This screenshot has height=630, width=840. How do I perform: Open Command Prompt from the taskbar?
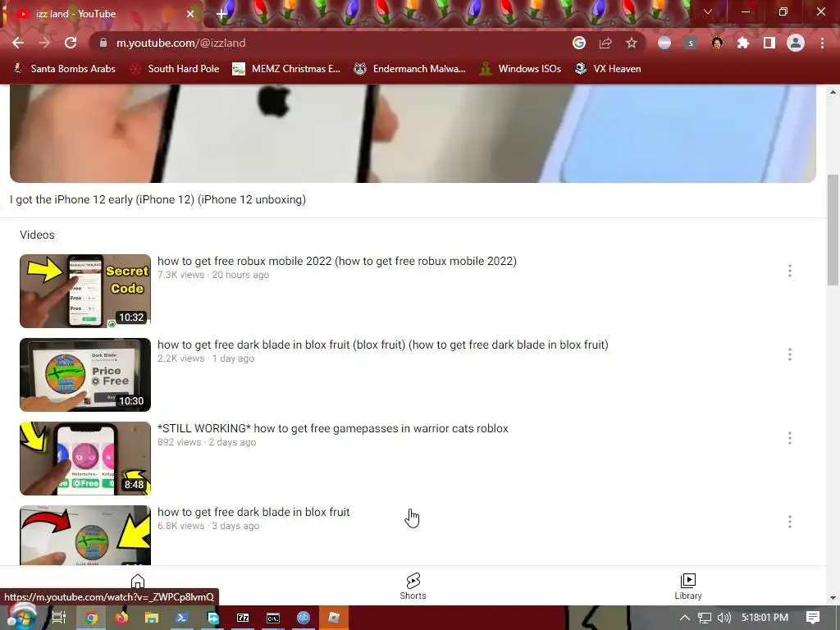click(x=273, y=618)
